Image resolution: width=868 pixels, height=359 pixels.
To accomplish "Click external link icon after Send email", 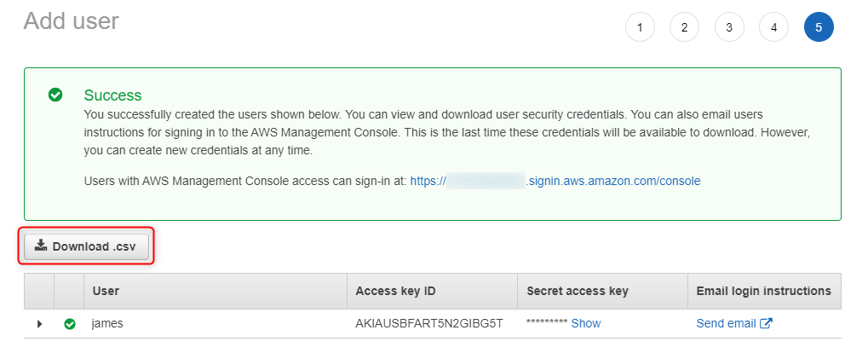I will click(x=766, y=323).
